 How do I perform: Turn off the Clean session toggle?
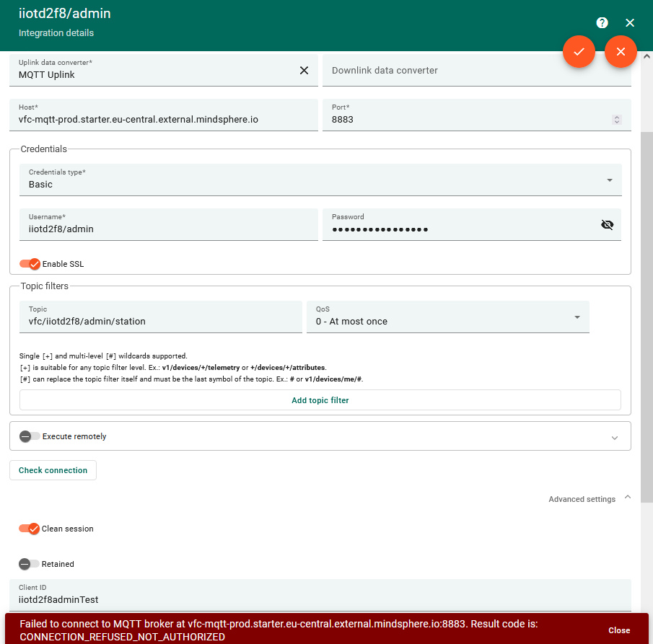30,528
